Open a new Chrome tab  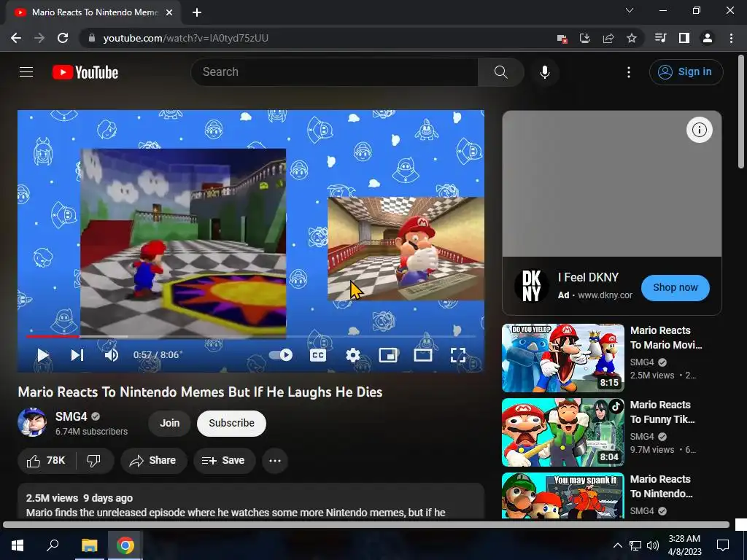[197, 12]
